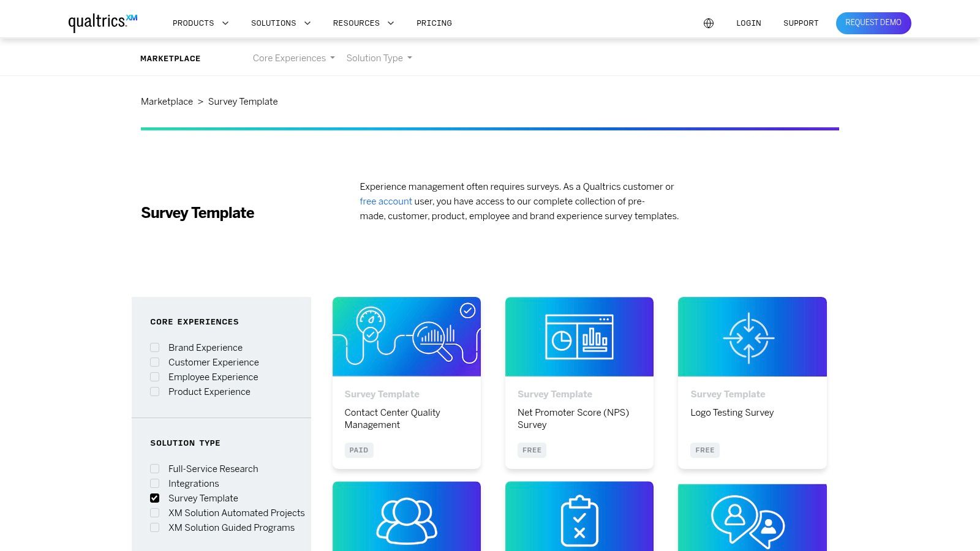
Task: Uncheck the Survey Template checkbox
Action: [x=155, y=498]
